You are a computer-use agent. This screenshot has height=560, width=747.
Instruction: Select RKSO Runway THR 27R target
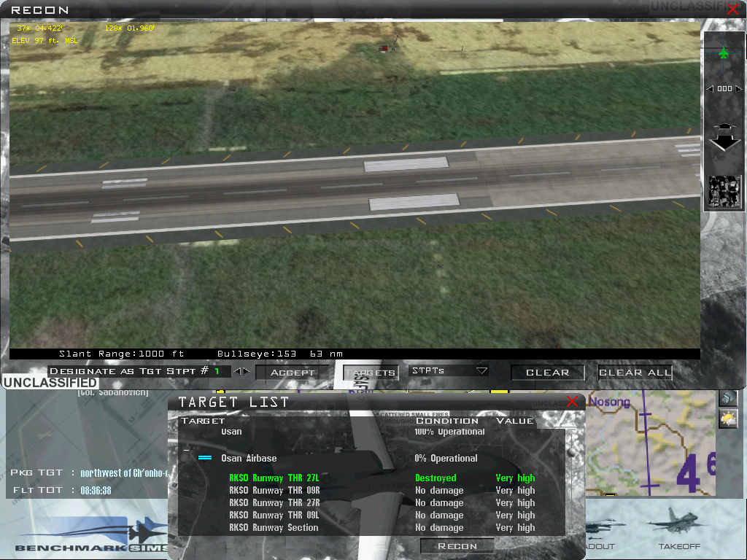pyautogui.click(x=274, y=502)
